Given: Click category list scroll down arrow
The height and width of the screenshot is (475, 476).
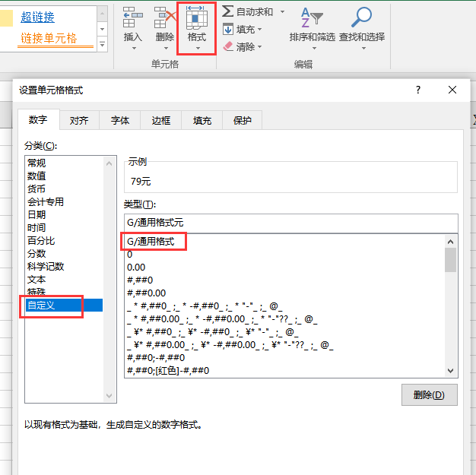Looking at the screenshot, I should (x=109, y=396).
